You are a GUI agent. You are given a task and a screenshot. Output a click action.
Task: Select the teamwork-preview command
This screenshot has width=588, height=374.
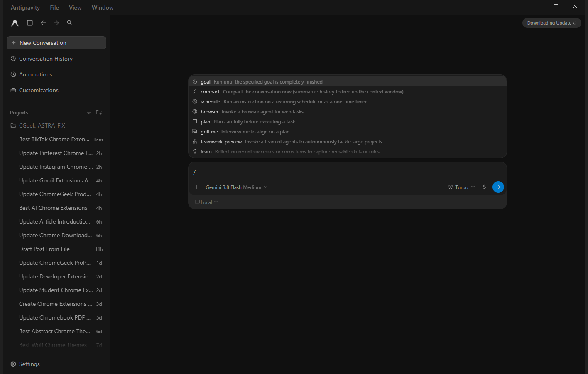348,142
